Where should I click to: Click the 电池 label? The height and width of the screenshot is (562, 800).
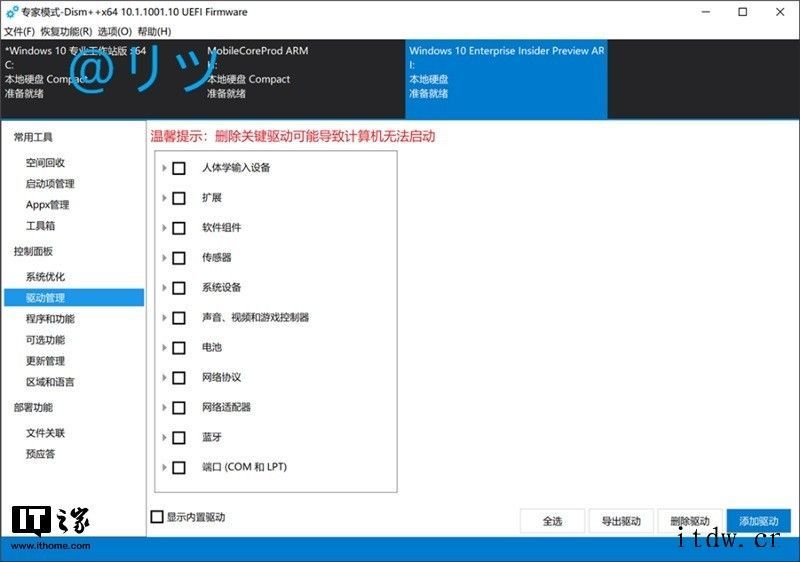(x=212, y=347)
